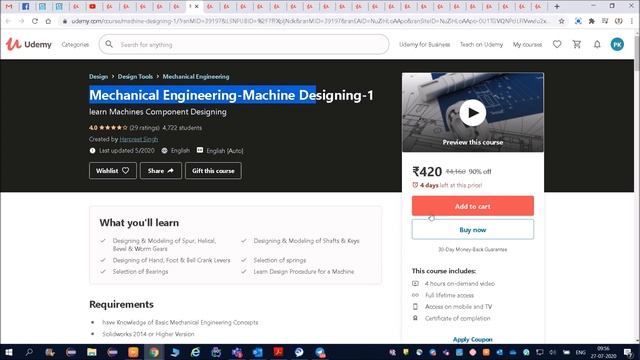The image size is (640, 360).
Task: Click the udemy.com address bar
Action: 310,21
